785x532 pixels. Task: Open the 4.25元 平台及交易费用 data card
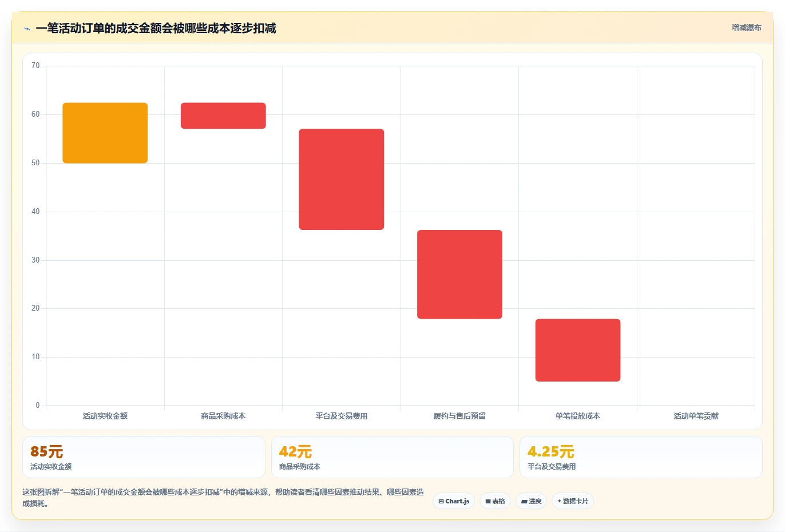(x=641, y=457)
